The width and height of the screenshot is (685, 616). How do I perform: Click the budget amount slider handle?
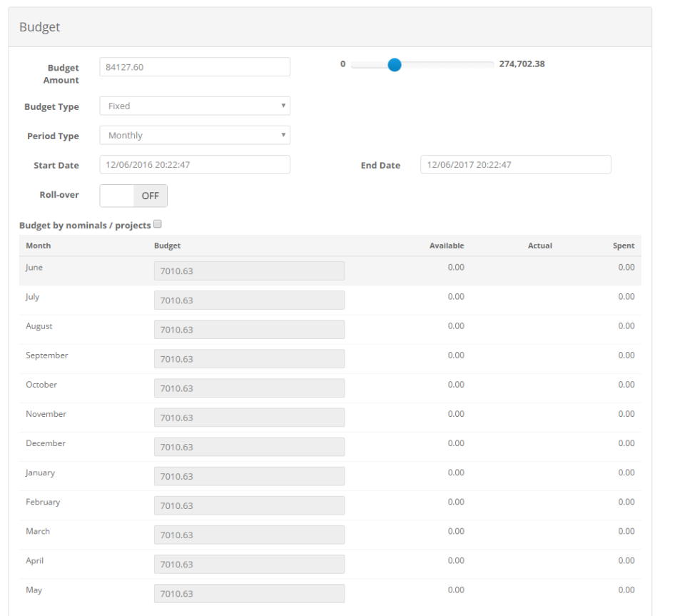coord(395,65)
